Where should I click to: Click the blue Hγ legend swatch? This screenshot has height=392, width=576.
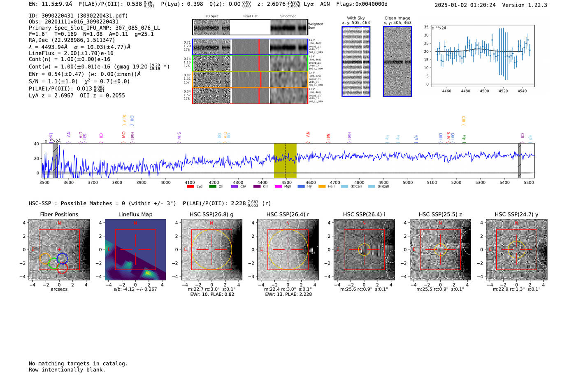301,186
